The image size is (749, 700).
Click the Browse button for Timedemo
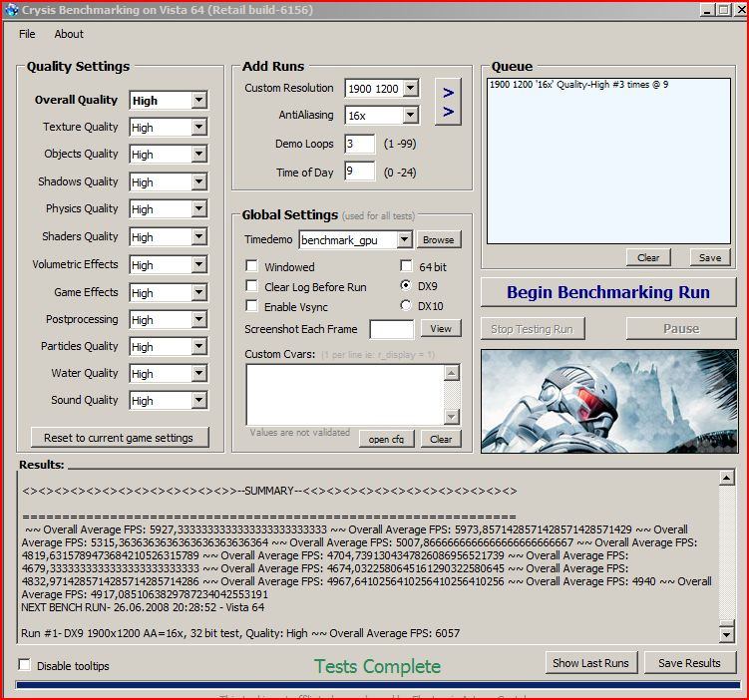point(439,239)
